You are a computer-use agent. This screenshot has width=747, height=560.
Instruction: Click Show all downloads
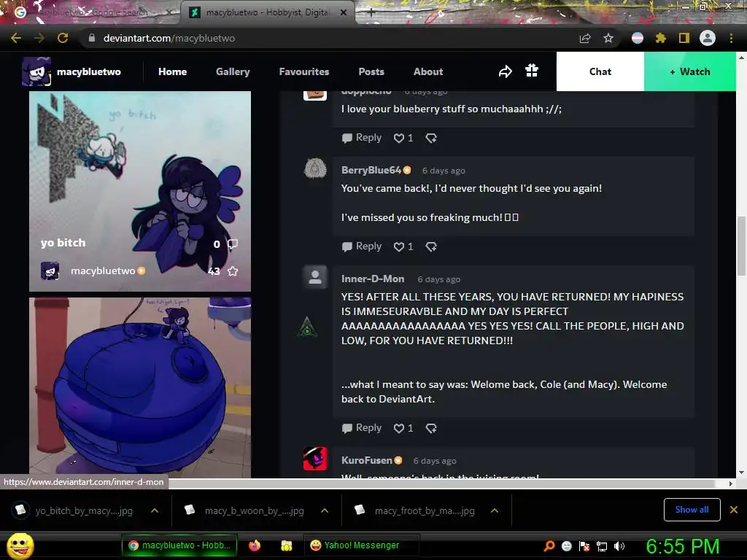pos(692,510)
